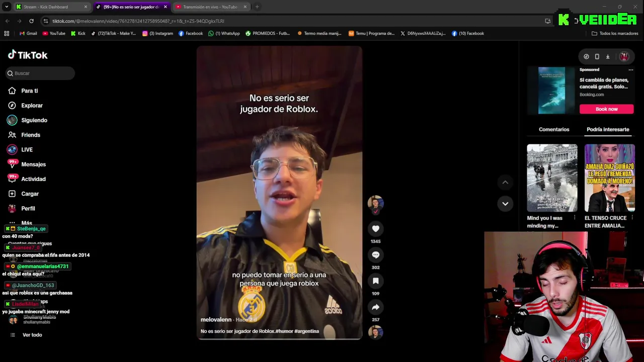Open the #humor hashtag in caption
644x362 pixels.
[284, 331]
